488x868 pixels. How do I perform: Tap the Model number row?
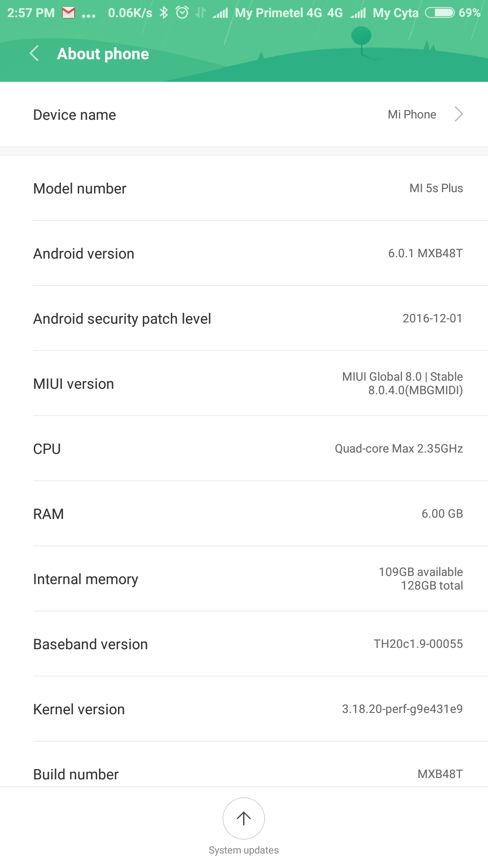[244, 189]
